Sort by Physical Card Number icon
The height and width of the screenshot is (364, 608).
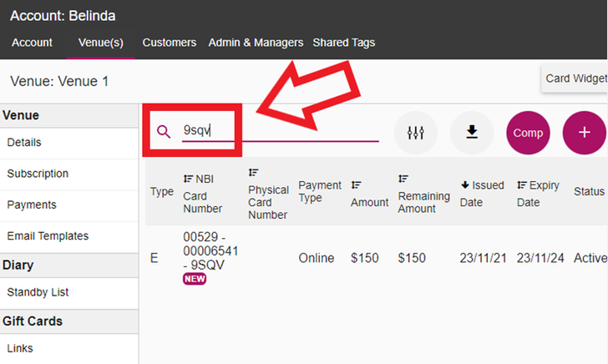253,173
